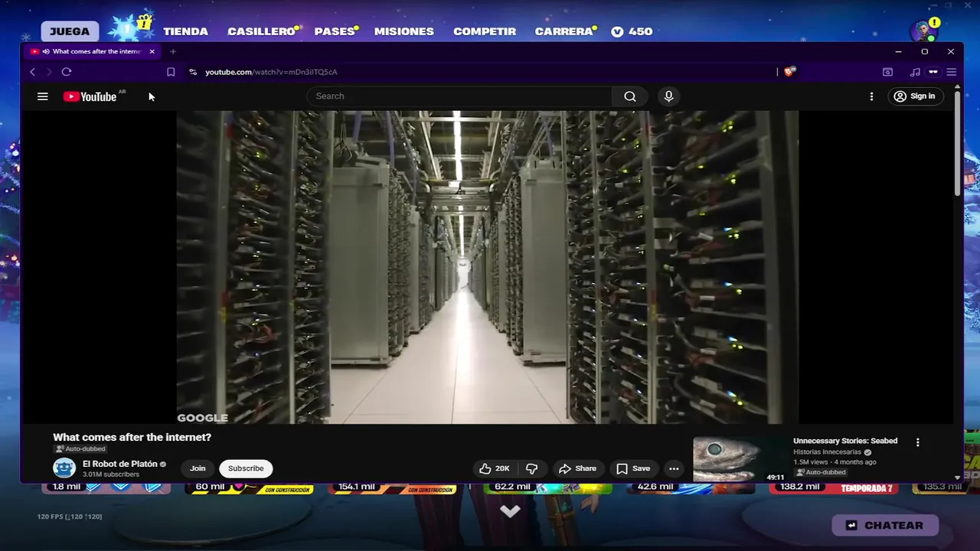Expand the down chevron in game lobby

pyautogui.click(x=510, y=510)
